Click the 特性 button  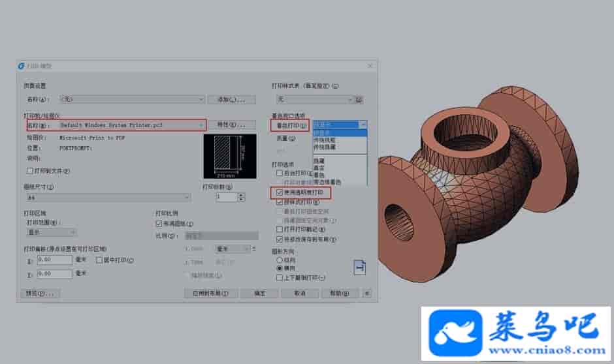coord(231,125)
